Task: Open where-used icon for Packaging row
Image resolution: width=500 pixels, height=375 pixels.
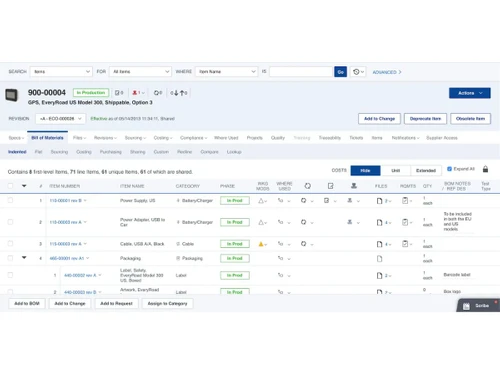Action: pos(281,258)
